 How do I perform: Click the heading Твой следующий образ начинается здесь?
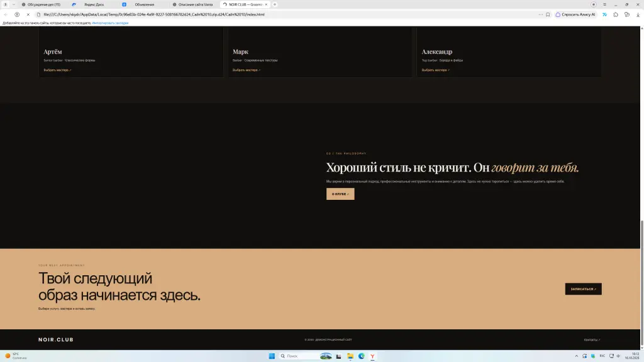coord(119,287)
